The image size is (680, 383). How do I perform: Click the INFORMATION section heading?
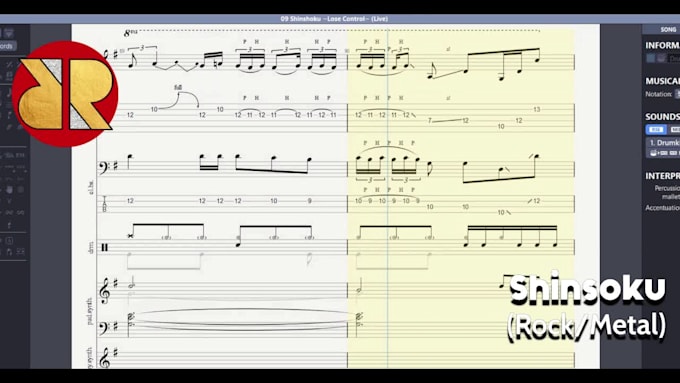tap(662, 46)
